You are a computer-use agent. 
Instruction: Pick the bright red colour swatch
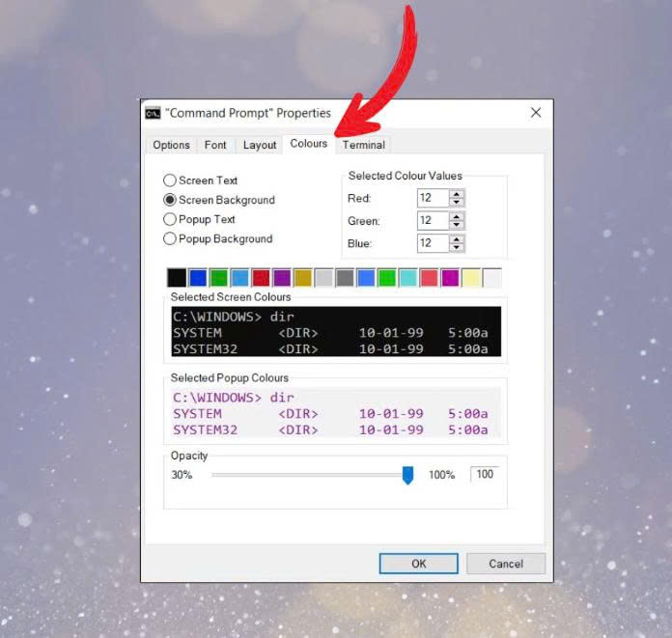point(429,278)
